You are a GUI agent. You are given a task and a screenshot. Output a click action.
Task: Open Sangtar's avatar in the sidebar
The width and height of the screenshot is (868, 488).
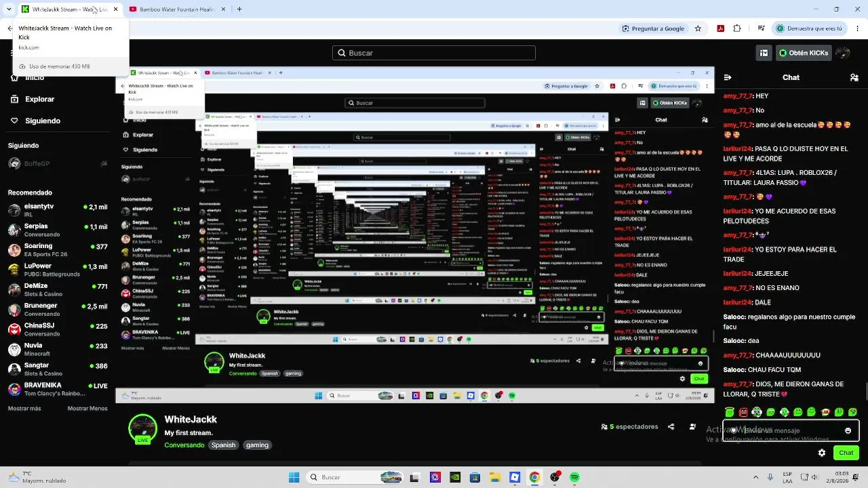coord(14,369)
